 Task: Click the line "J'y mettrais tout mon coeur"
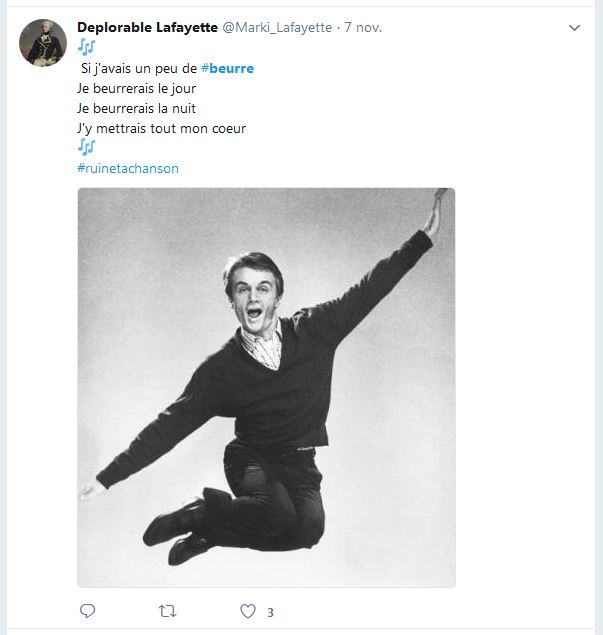click(x=161, y=128)
